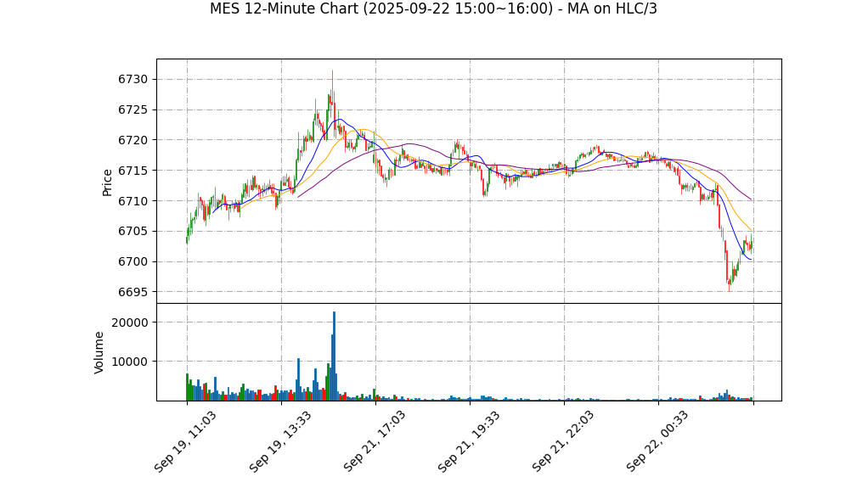Click the 6700 price axis label

click(x=132, y=262)
